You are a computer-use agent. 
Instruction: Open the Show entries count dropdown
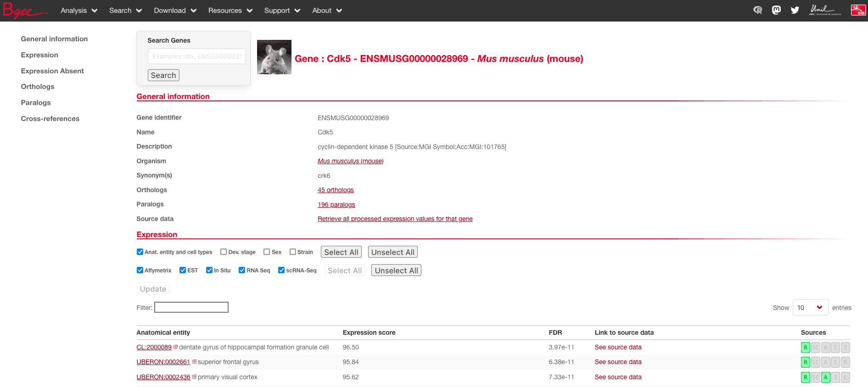(x=810, y=308)
